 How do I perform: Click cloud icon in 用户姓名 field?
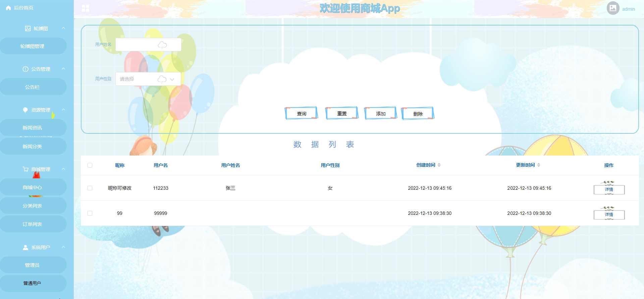(162, 45)
